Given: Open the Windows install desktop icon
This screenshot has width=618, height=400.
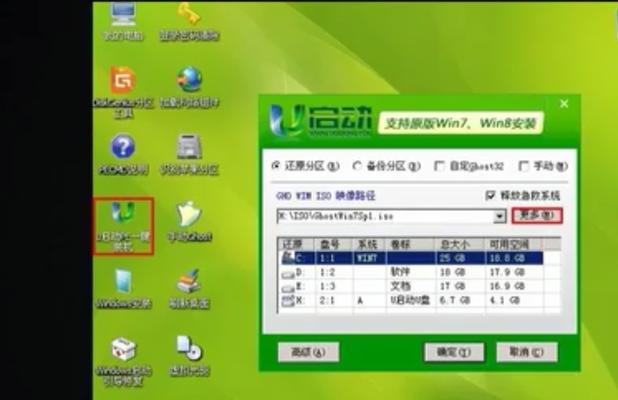Looking at the screenshot, I should point(123,288).
